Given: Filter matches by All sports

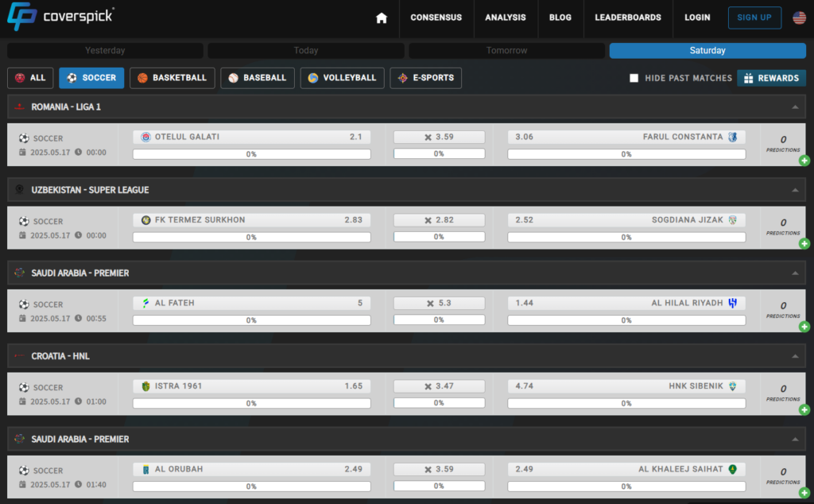Looking at the screenshot, I should 30,78.
